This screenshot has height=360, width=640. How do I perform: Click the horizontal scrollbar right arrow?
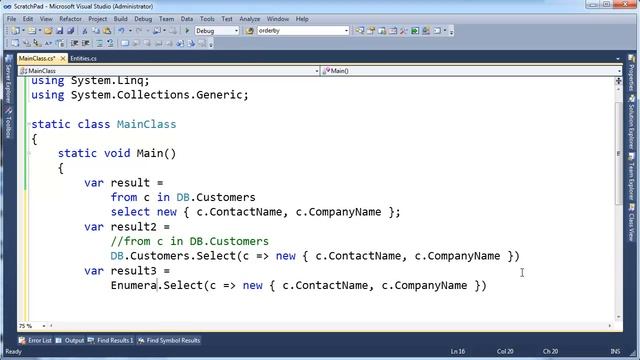(x=610, y=326)
